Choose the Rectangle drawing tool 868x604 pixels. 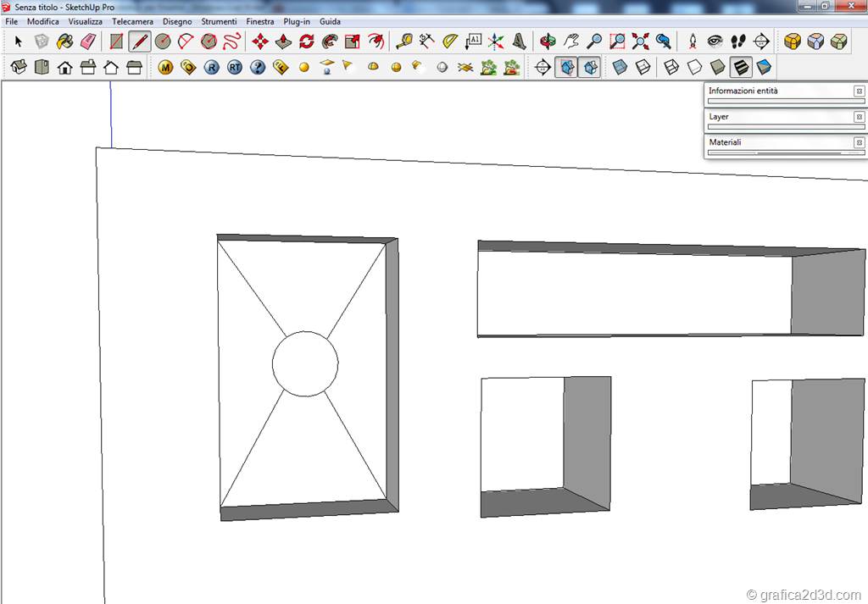(117, 41)
